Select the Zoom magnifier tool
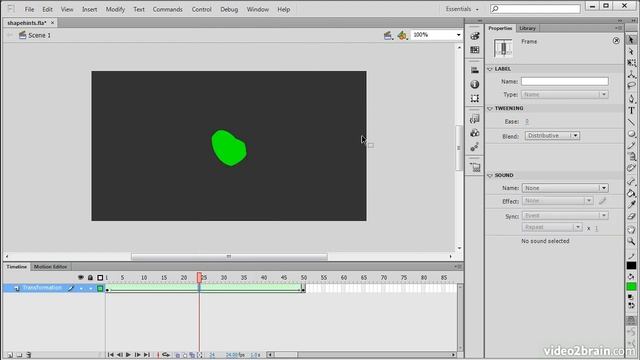 coord(631,242)
